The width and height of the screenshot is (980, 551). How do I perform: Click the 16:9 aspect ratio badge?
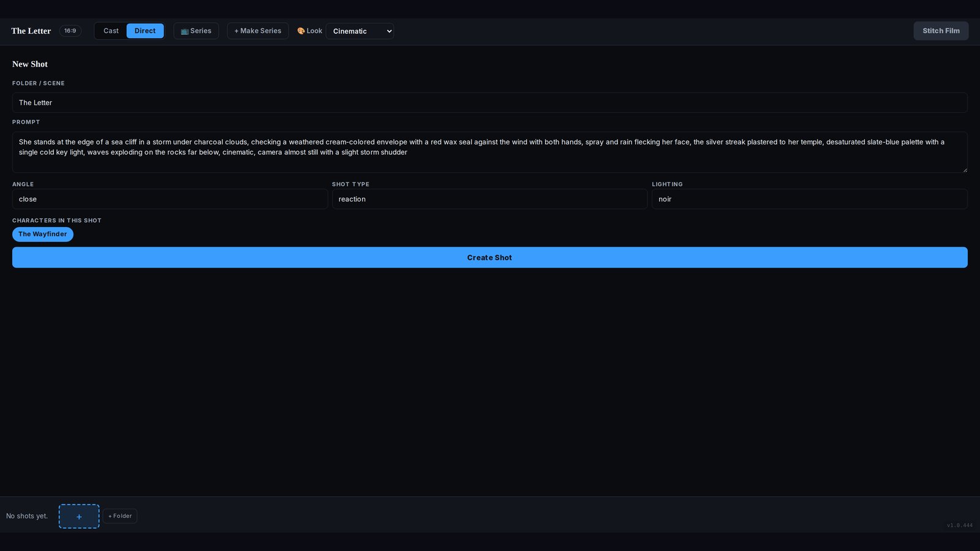click(x=70, y=31)
